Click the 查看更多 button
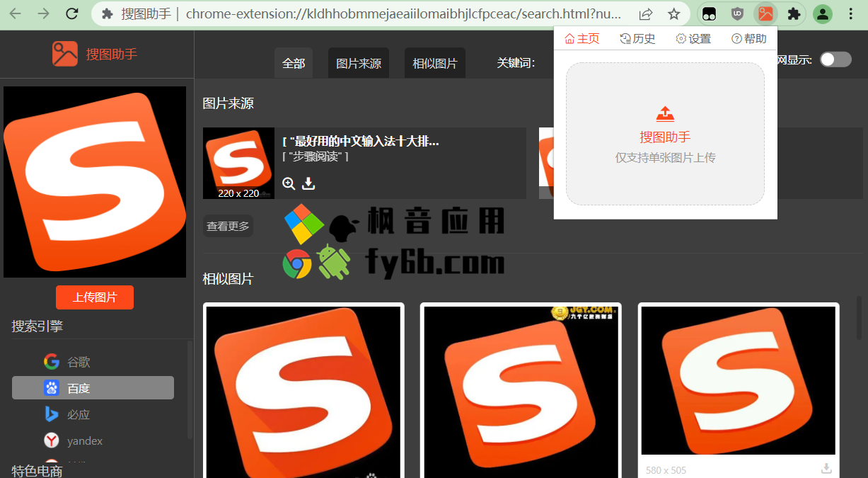 point(228,227)
